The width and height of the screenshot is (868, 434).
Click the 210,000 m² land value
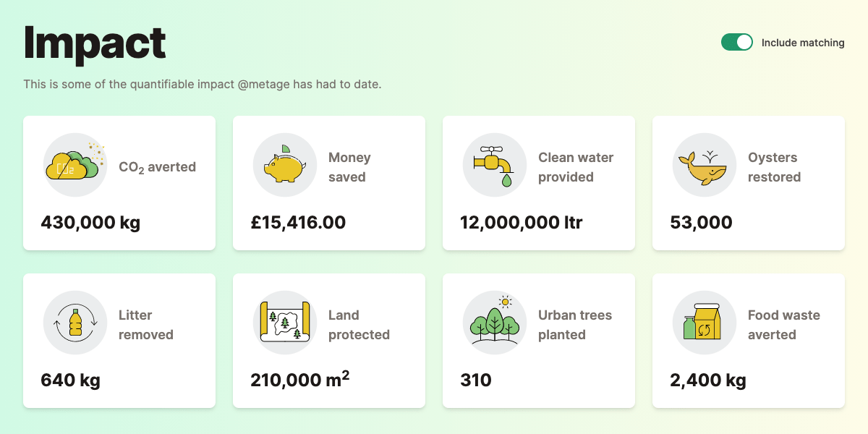300,378
